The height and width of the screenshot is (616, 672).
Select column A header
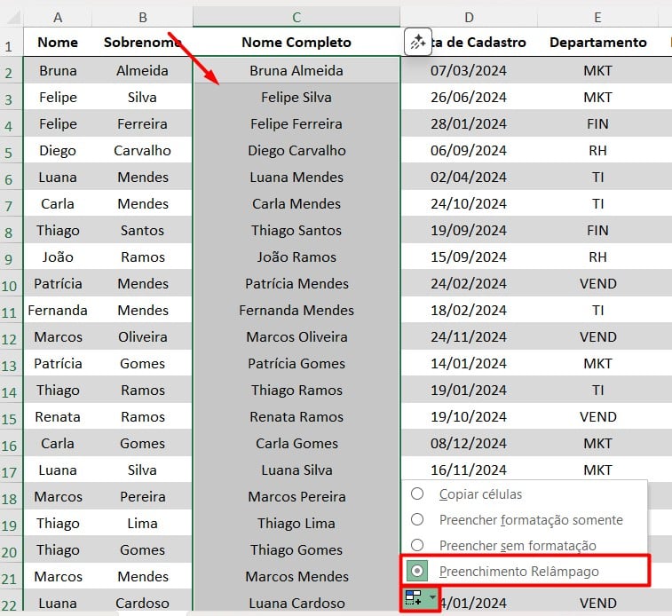(x=58, y=17)
